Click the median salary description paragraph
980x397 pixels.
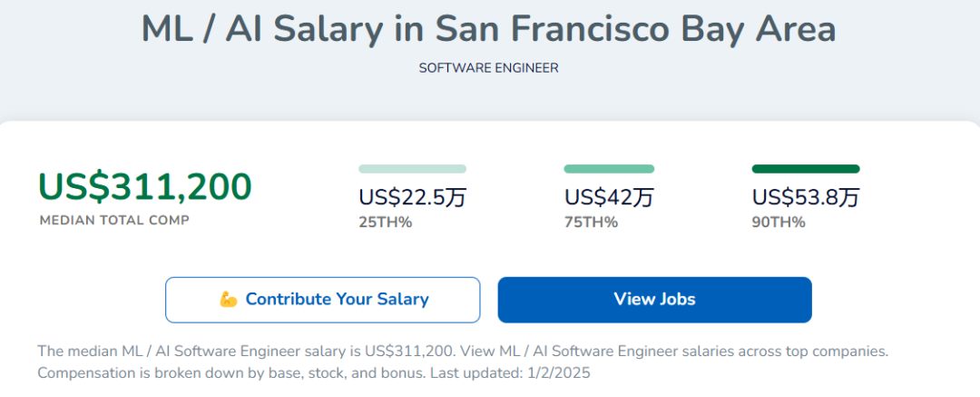pyautogui.click(x=463, y=362)
